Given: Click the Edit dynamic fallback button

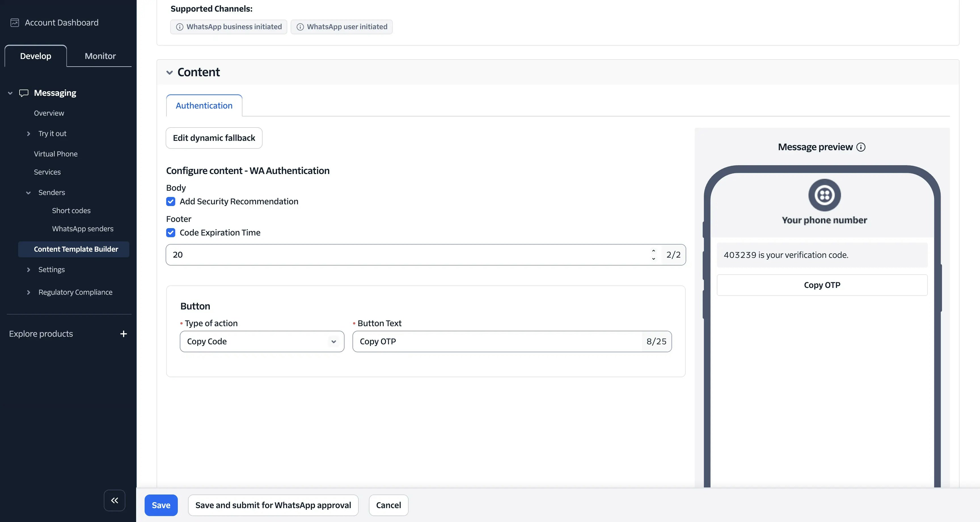Looking at the screenshot, I should click(214, 138).
